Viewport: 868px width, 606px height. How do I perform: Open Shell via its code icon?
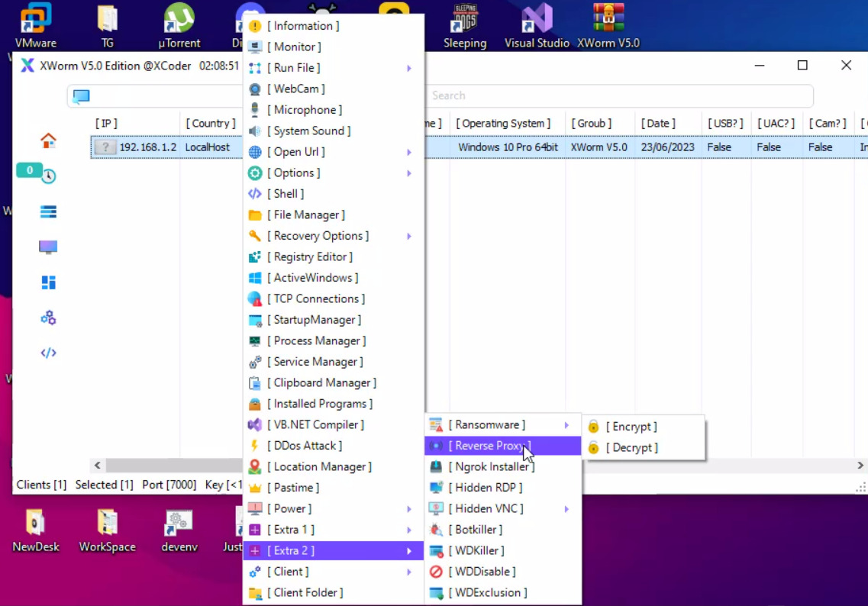tap(255, 194)
